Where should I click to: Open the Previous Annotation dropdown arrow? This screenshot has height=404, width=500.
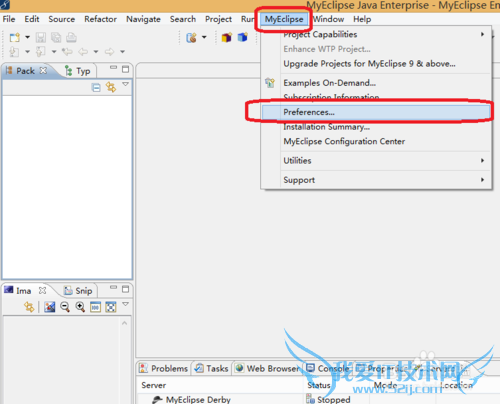pos(54,52)
